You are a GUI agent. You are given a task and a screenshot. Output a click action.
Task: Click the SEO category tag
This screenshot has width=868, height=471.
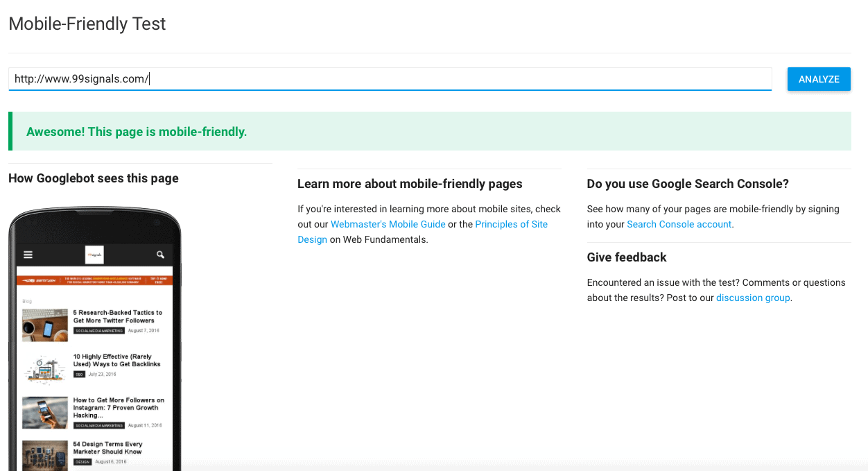click(x=79, y=375)
